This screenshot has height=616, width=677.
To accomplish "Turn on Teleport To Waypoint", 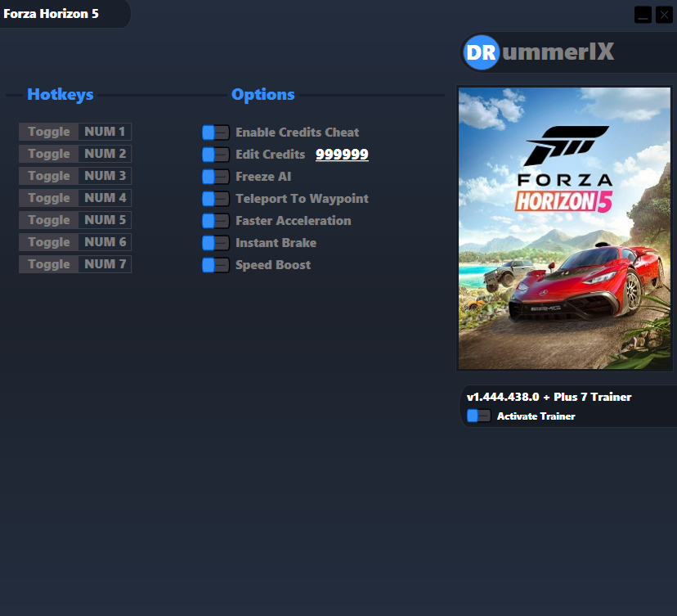I will (x=215, y=199).
